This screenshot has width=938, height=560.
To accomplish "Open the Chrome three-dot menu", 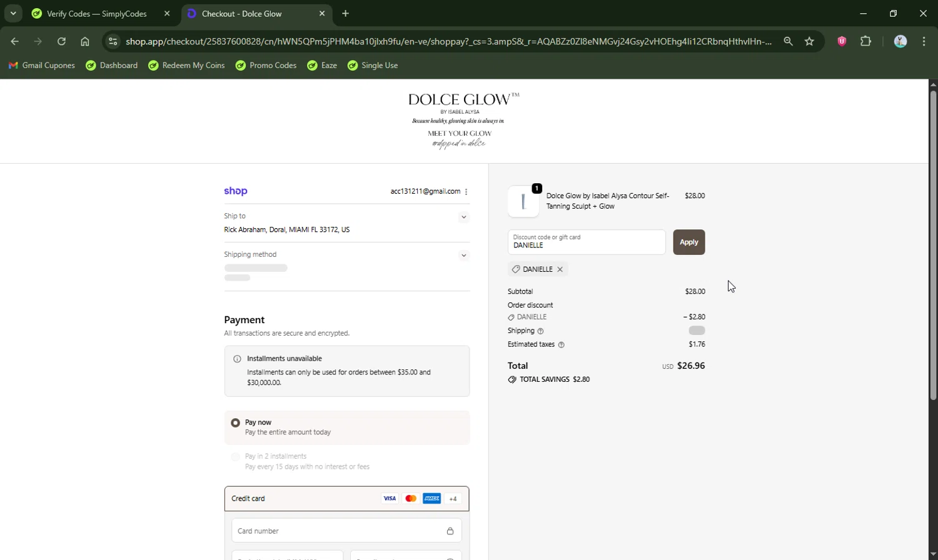I will pyautogui.click(x=924, y=41).
